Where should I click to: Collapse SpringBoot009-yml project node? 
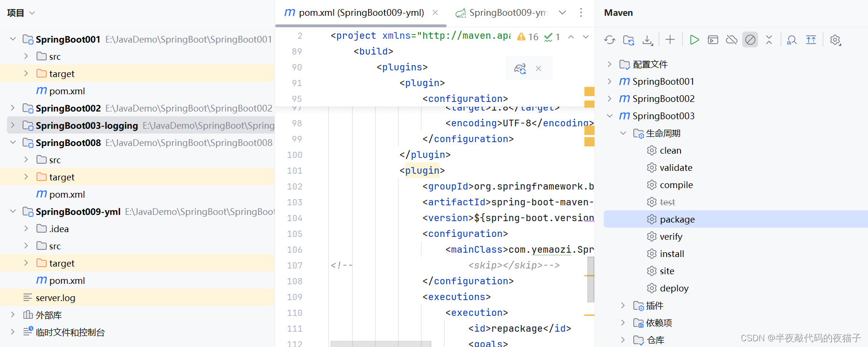13,211
